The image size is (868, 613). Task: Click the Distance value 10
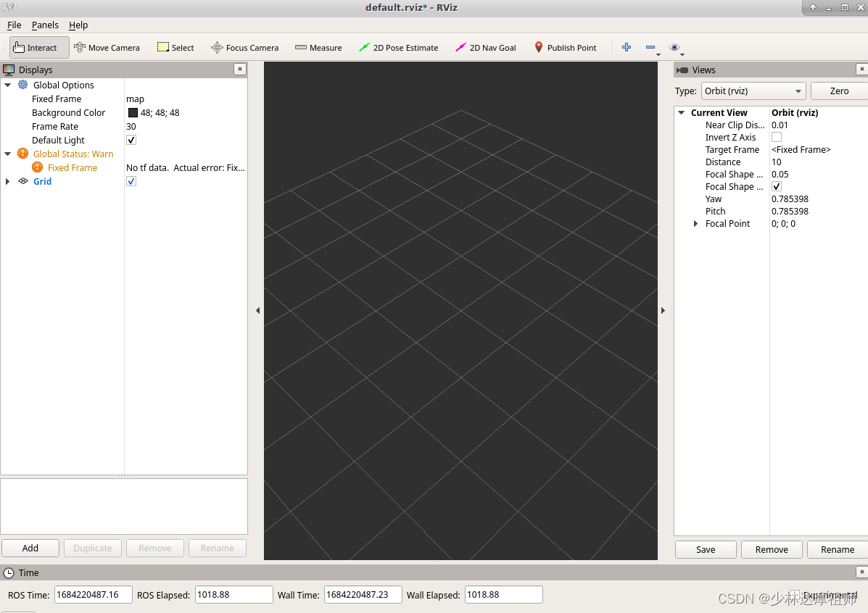[777, 162]
